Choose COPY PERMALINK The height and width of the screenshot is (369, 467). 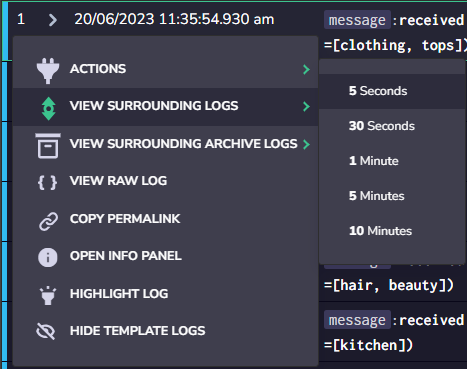tap(165, 219)
